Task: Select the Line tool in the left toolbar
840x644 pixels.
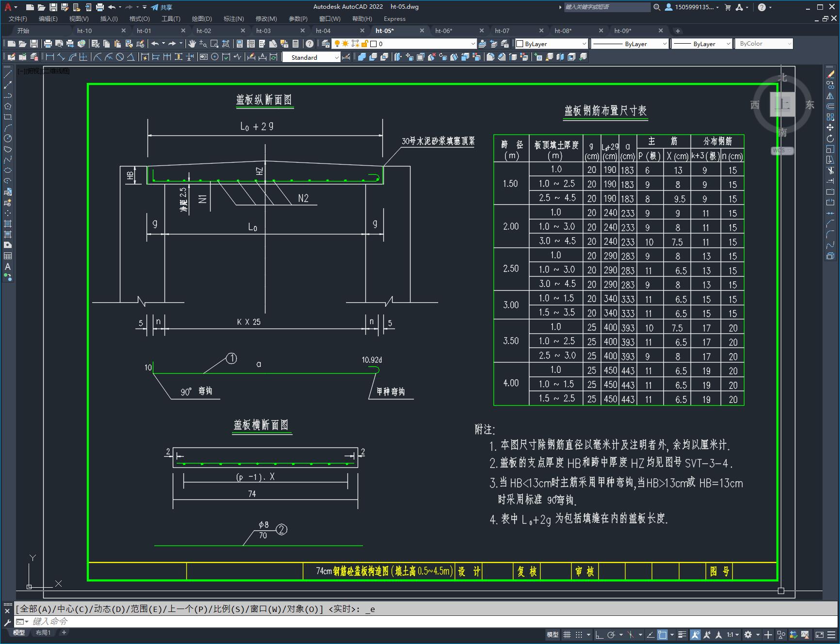Action: [8, 74]
